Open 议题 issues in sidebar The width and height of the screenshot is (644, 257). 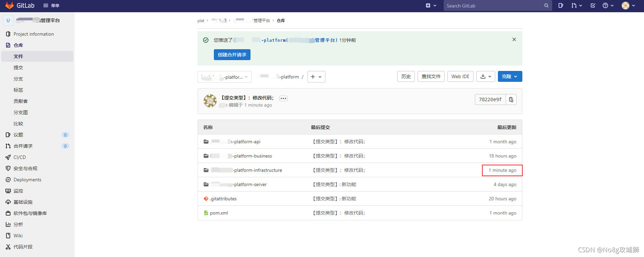[18, 135]
